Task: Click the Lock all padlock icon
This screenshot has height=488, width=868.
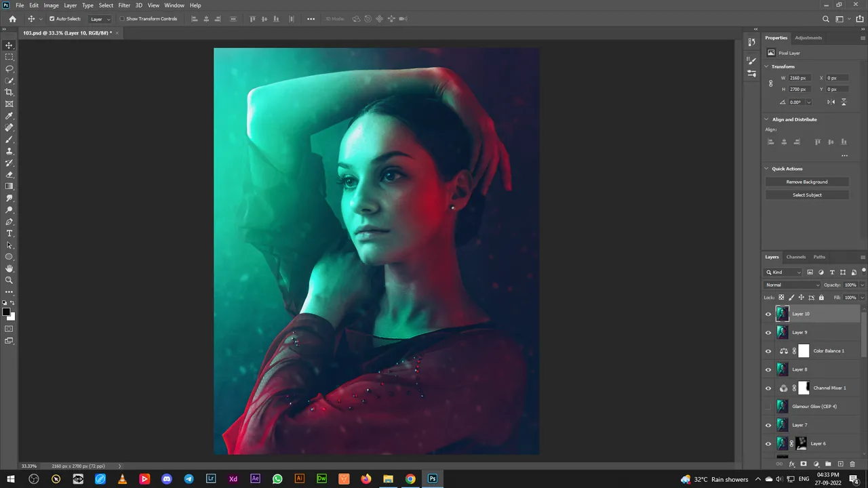Action: 821,298
